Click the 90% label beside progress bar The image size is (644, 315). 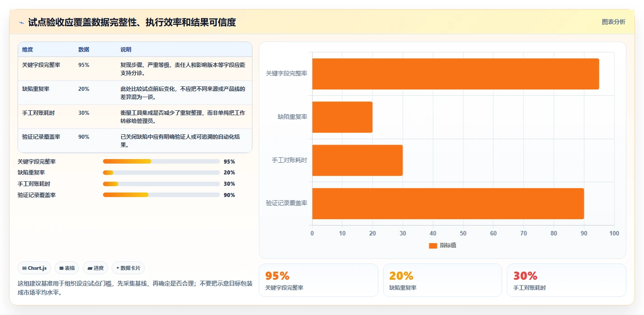229,195
